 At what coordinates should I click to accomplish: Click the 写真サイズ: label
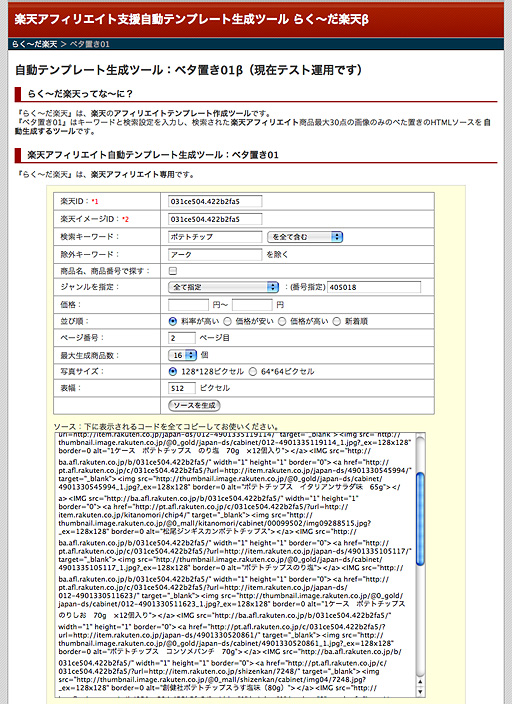pos(82,372)
